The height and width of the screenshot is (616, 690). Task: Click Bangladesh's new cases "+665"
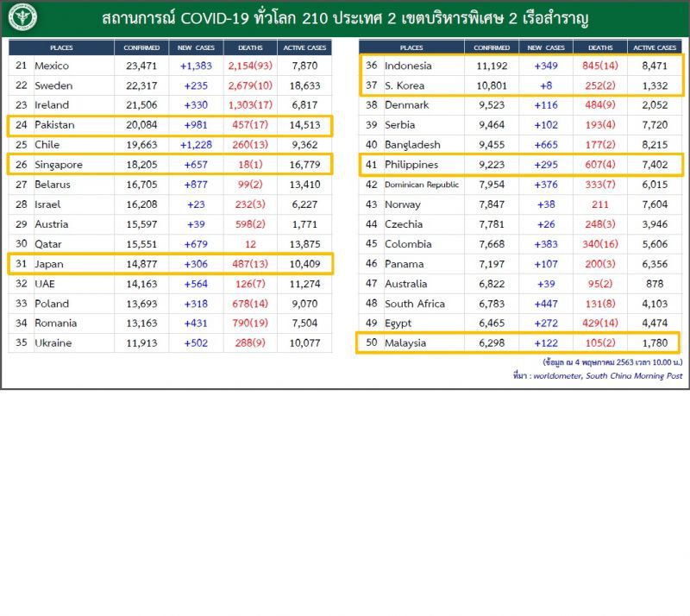tap(546, 145)
